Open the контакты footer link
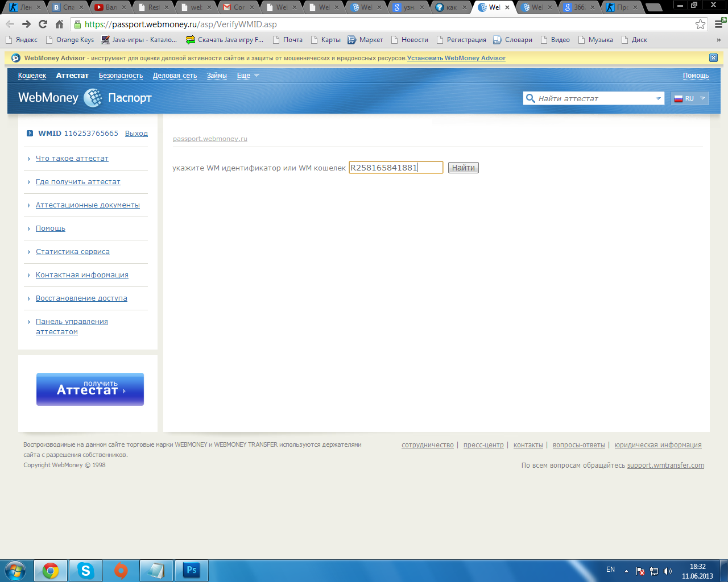 tap(528, 445)
